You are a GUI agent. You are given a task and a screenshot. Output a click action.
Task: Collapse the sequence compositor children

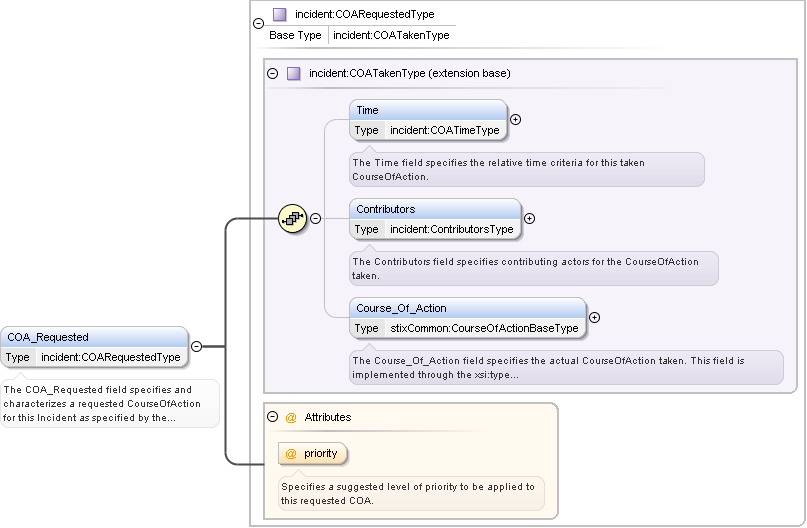pos(316,218)
